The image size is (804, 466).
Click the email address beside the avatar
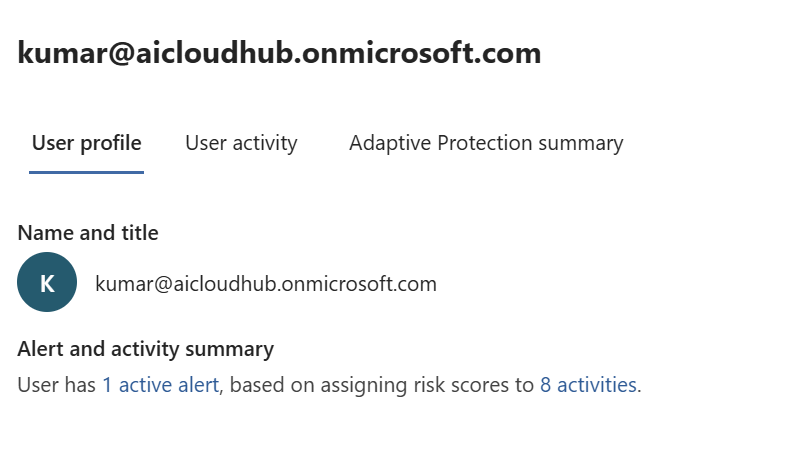pyautogui.click(x=266, y=284)
